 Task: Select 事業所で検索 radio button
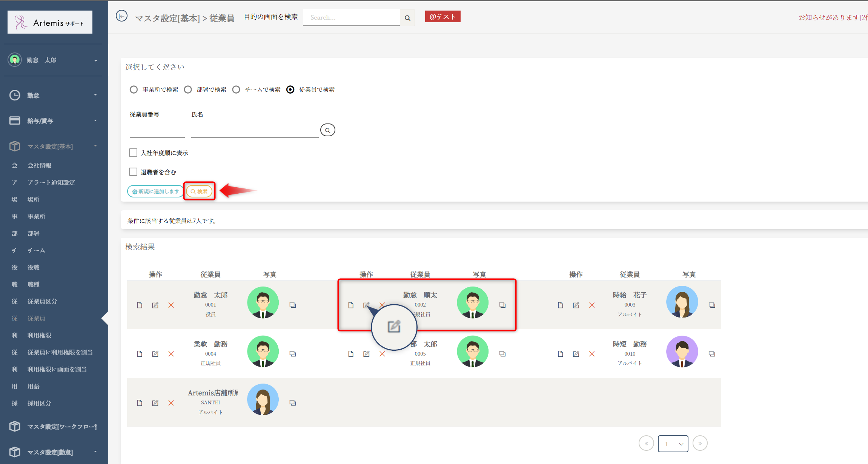point(134,89)
